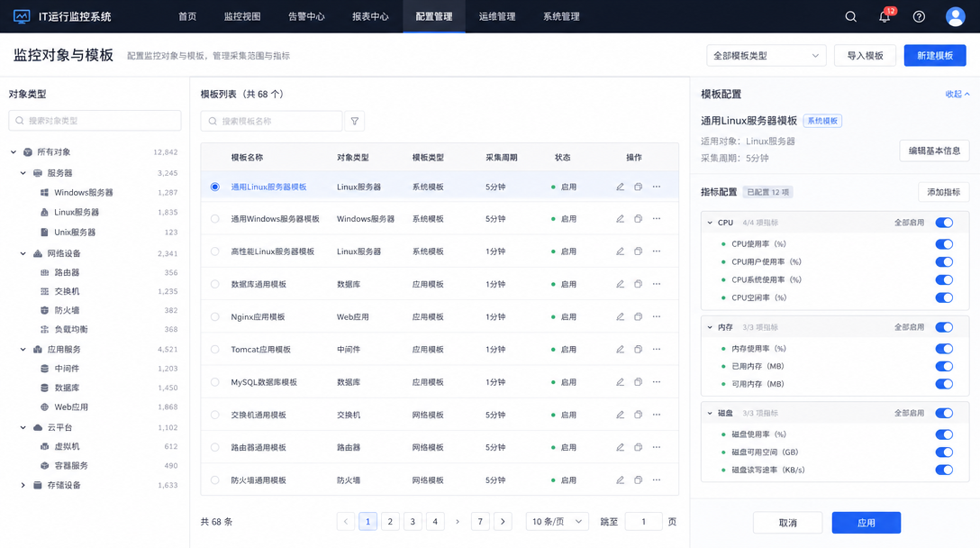This screenshot has width=980, height=548.
Task: Click 添加指标 button
Action: (x=943, y=192)
